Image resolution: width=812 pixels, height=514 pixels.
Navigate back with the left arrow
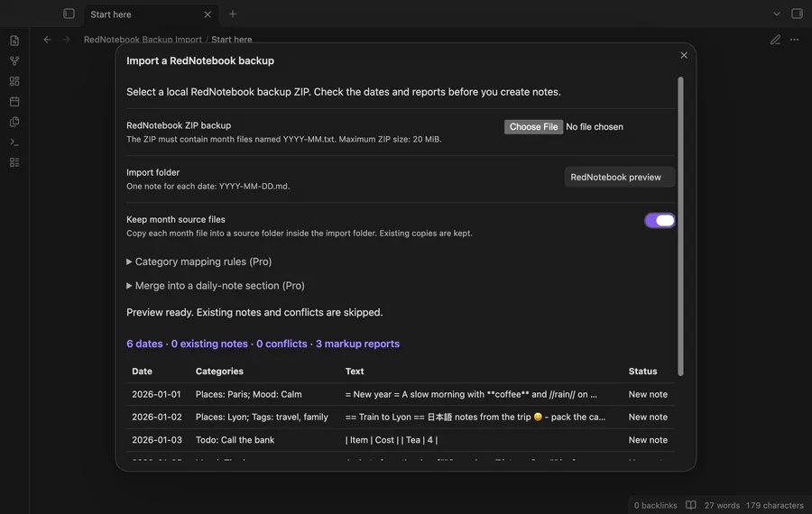[47, 40]
